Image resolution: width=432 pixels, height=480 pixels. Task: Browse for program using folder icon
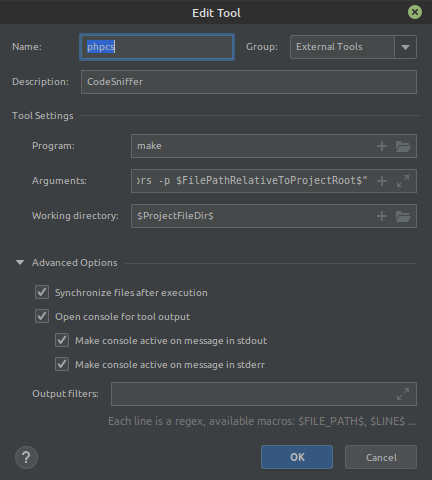click(403, 146)
